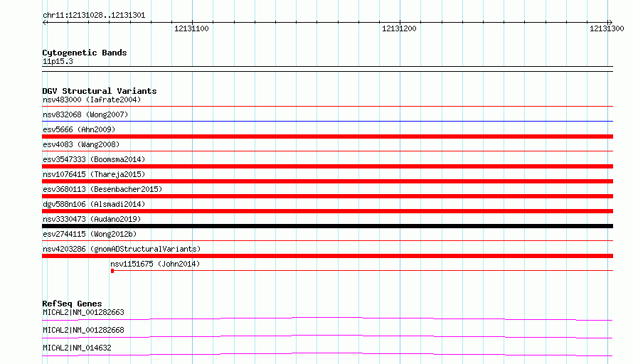Click the RefSeq Genes track title
The width and height of the screenshot is (633, 364).
tap(72, 304)
